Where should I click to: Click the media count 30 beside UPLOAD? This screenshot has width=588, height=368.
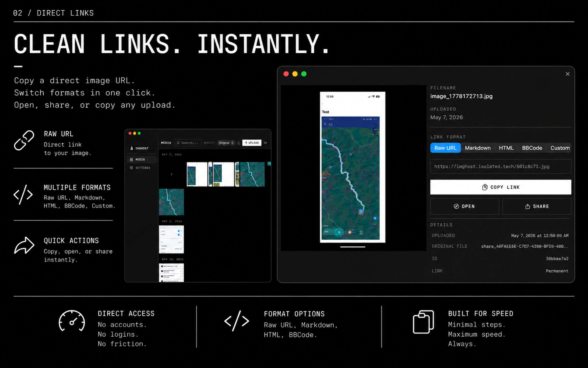tap(265, 143)
